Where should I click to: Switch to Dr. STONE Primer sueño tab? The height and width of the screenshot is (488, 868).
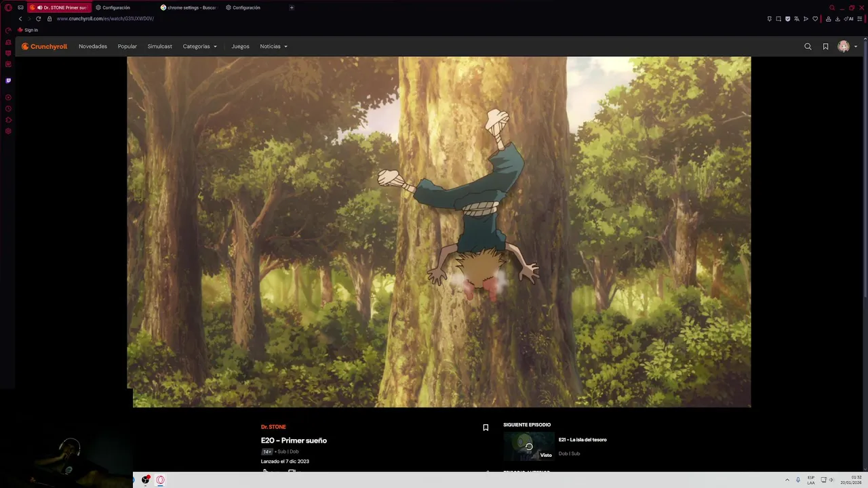pos(60,7)
